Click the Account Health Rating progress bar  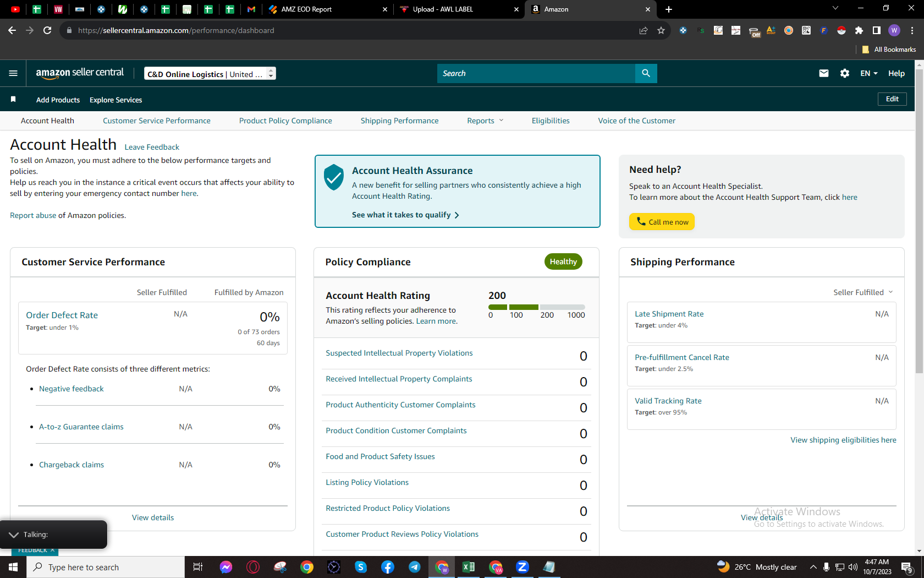[537, 307]
